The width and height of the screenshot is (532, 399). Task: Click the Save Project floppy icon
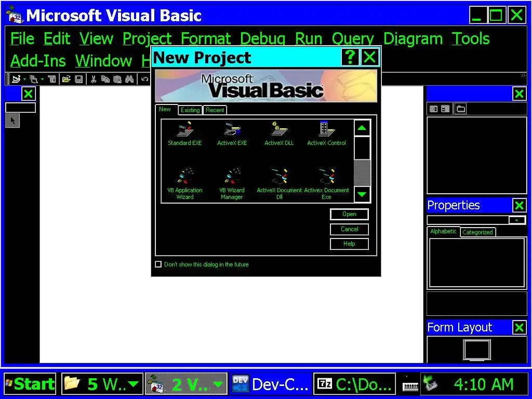[x=79, y=79]
